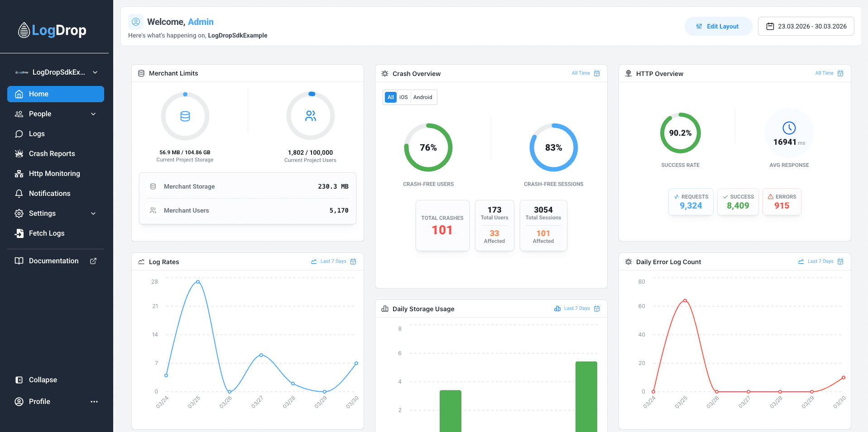
Task: Click the 3054 Total Sessions card
Action: [543, 225]
